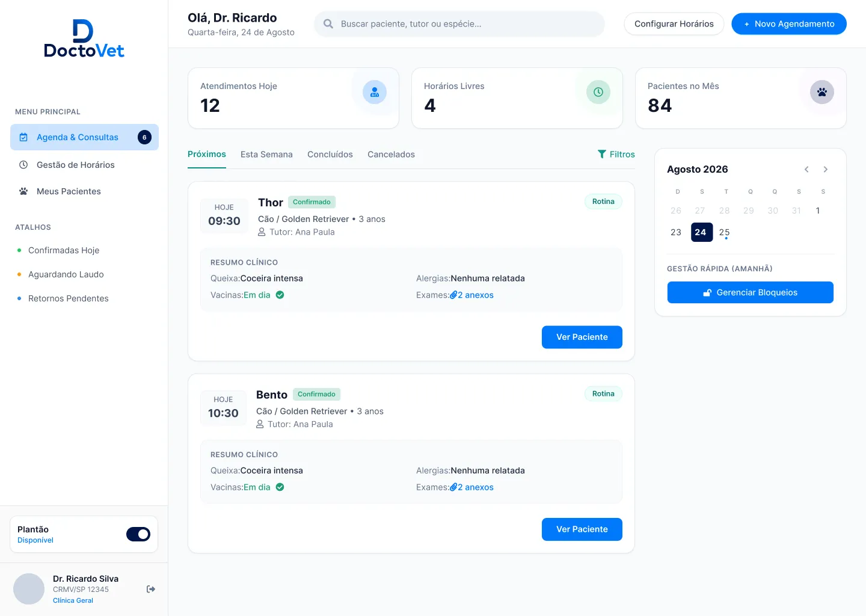Click the paw icon in Pacientes no Mês card
Image resolution: width=866 pixels, height=616 pixels.
(822, 92)
